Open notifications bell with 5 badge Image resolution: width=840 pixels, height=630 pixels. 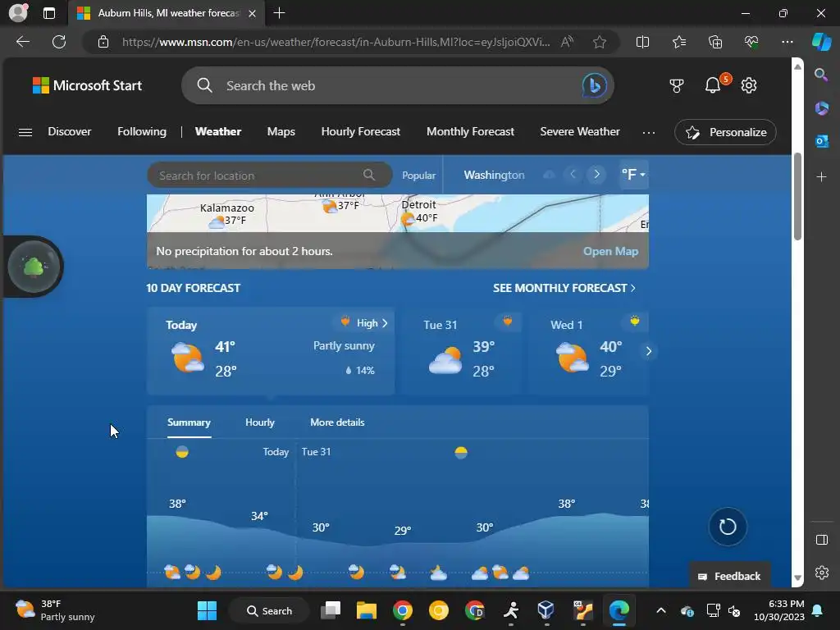tap(713, 85)
